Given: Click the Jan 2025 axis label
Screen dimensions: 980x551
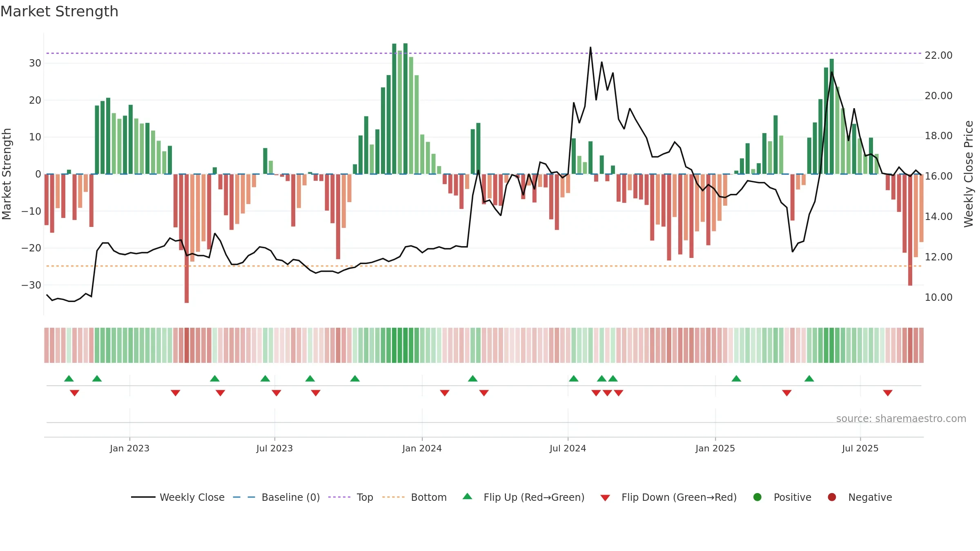Looking at the screenshot, I should pyautogui.click(x=715, y=448).
